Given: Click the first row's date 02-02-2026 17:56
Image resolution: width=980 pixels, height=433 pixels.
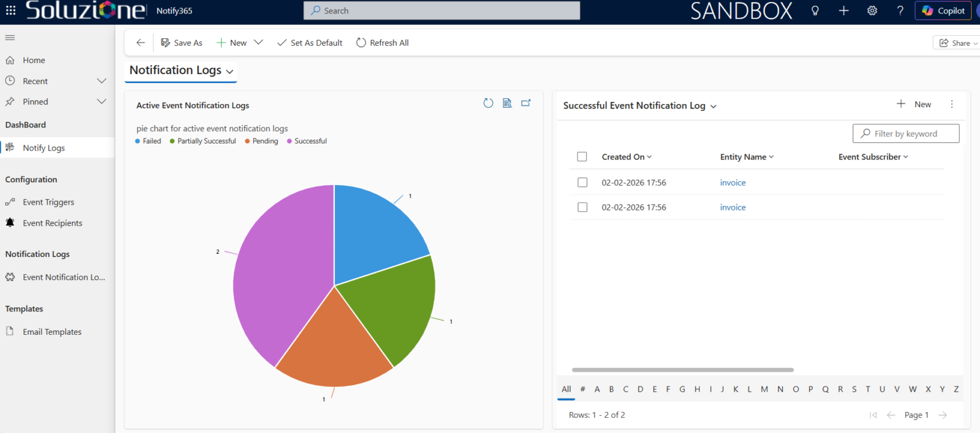Looking at the screenshot, I should pos(634,182).
